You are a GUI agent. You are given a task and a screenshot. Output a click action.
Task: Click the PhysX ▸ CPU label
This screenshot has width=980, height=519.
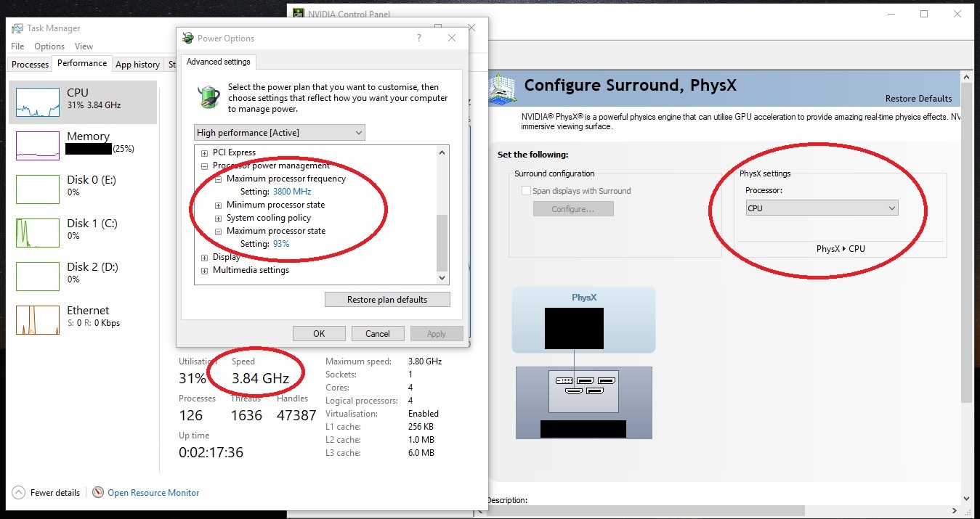pyautogui.click(x=841, y=248)
